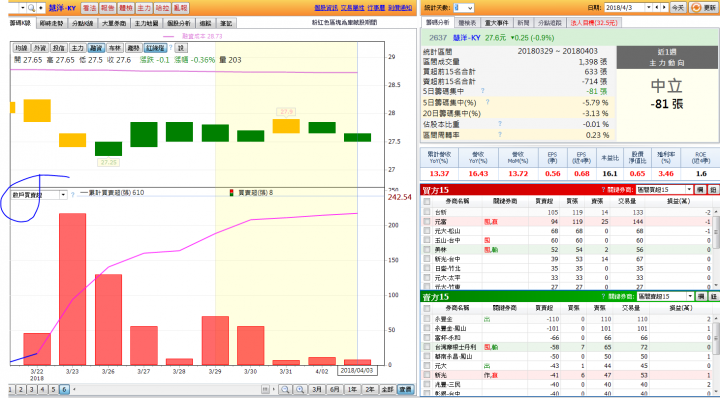Click the 設 settings button on chart
The width and height of the screenshot is (720, 398).
pos(181,48)
